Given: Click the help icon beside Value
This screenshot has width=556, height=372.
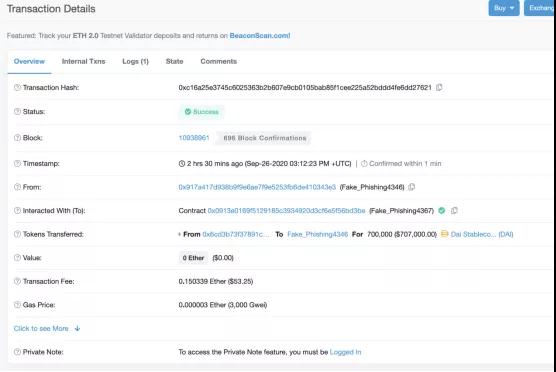Looking at the screenshot, I should pyautogui.click(x=17, y=258).
